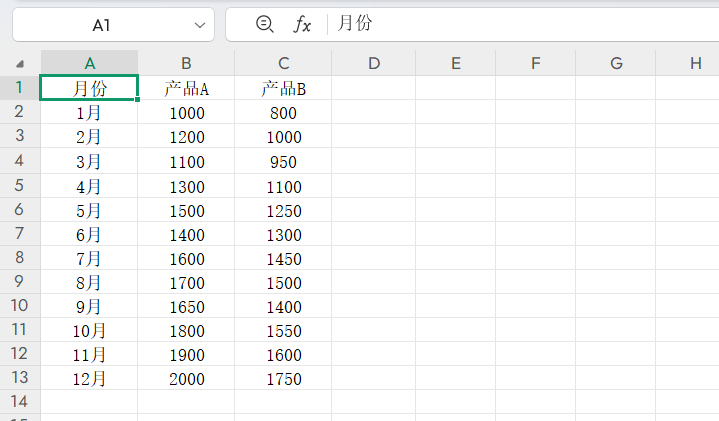Click the cell with value 1650
The width and height of the screenshot is (719, 421).
(186, 306)
